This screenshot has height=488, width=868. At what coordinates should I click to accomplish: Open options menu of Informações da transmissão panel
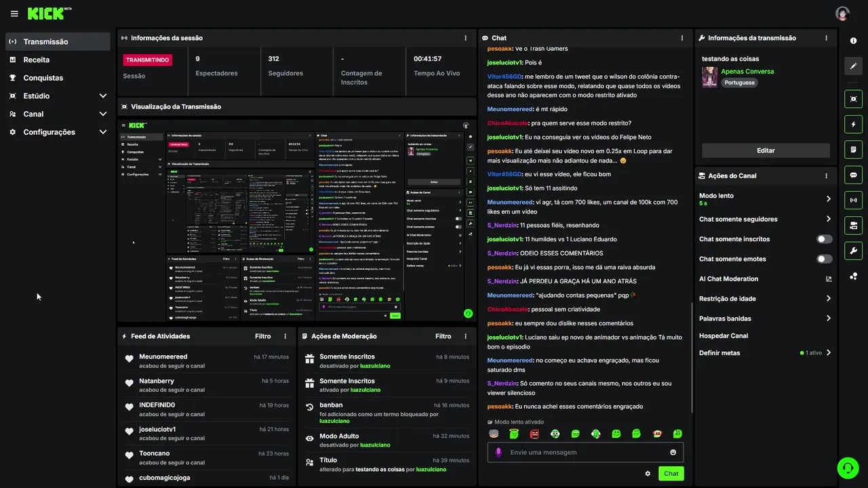tap(826, 38)
